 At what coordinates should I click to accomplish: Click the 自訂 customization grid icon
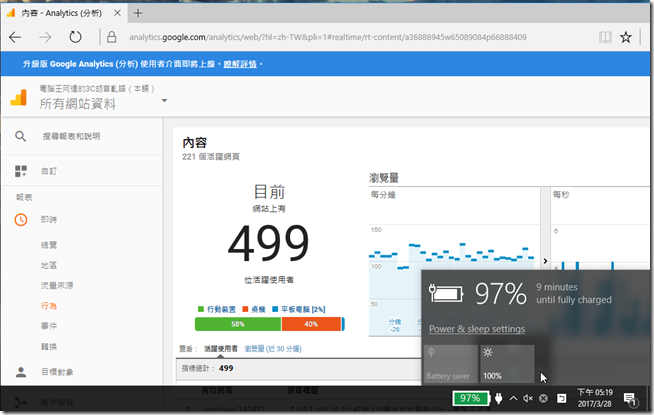coord(21,171)
